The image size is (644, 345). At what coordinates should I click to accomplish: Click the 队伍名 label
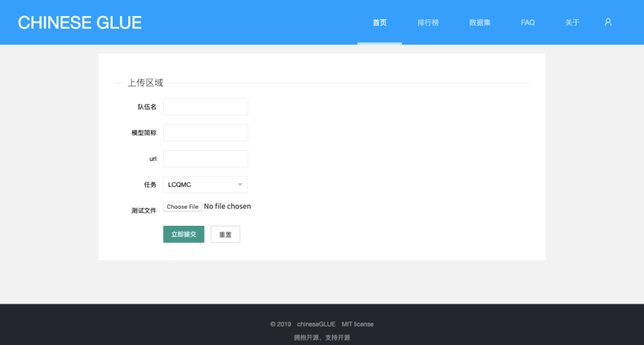147,107
